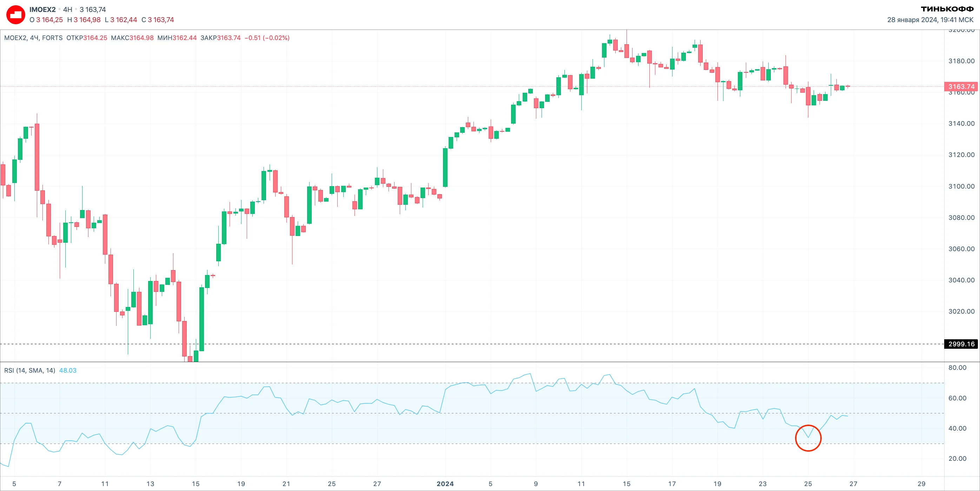Click the ТИНЬКОФФ brand logo

pos(947,9)
